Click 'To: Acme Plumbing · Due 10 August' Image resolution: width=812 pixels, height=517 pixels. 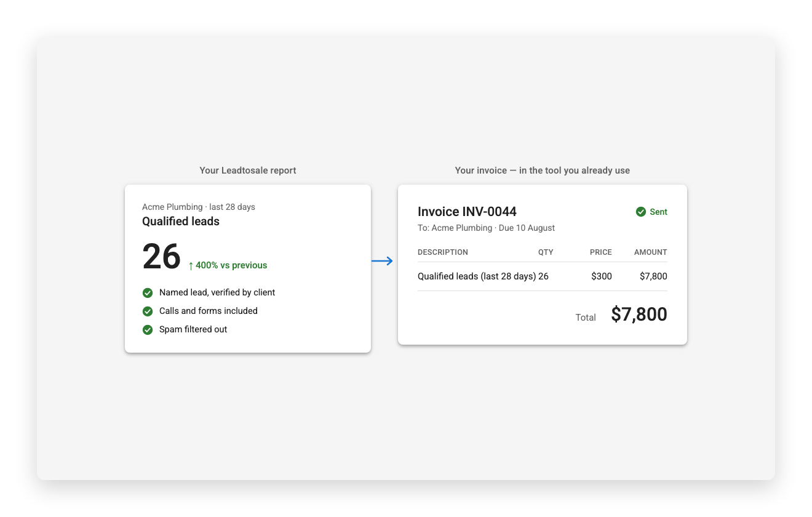486,228
